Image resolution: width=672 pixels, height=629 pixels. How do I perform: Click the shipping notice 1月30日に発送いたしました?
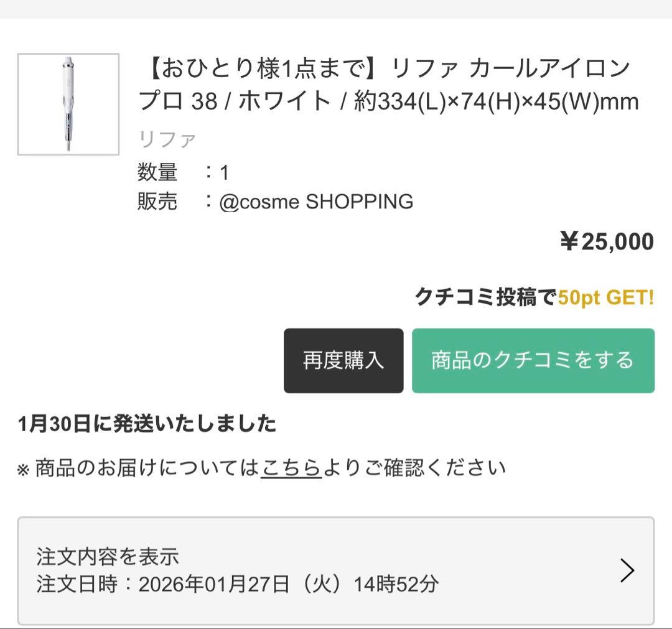coord(146,424)
